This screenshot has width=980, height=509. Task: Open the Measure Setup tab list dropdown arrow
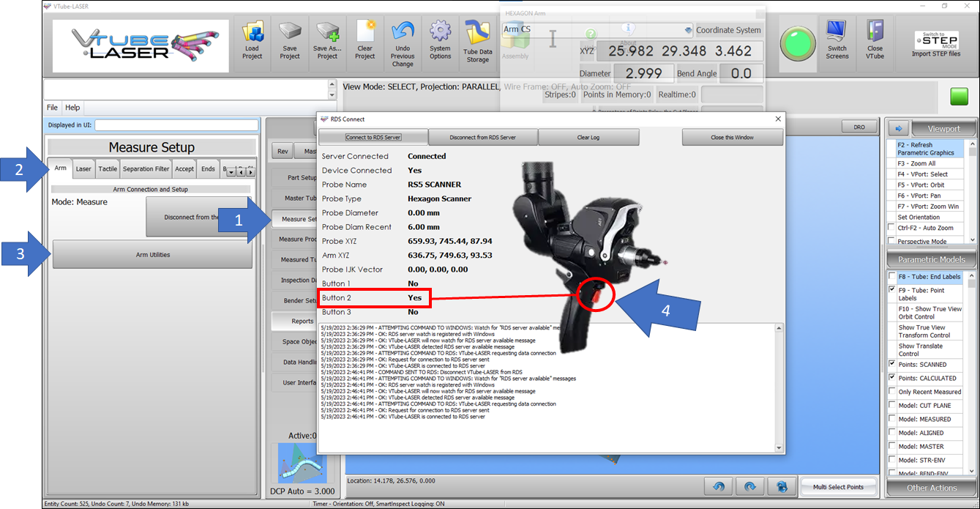231,172
